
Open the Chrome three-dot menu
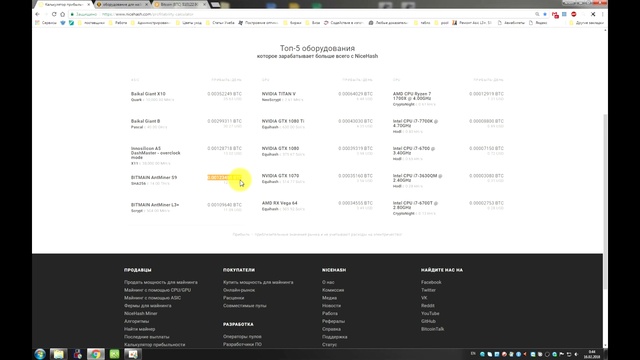(602, 14)
